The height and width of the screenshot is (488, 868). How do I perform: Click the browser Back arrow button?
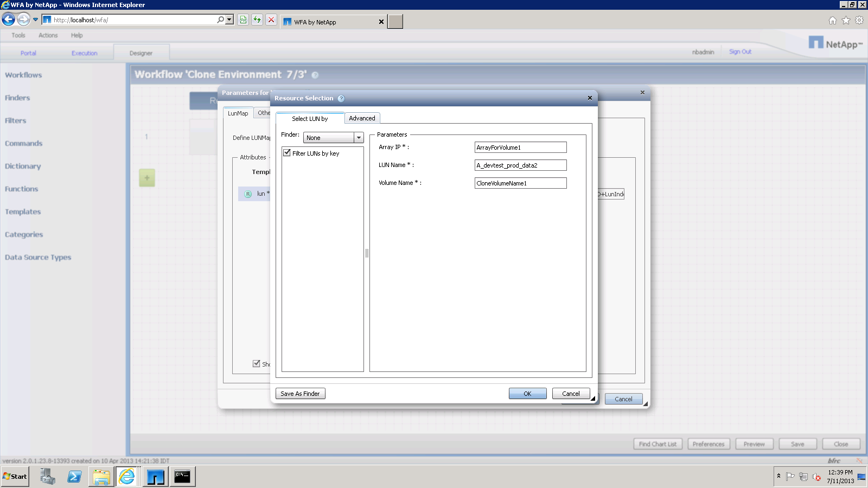[x=8, y=20]
